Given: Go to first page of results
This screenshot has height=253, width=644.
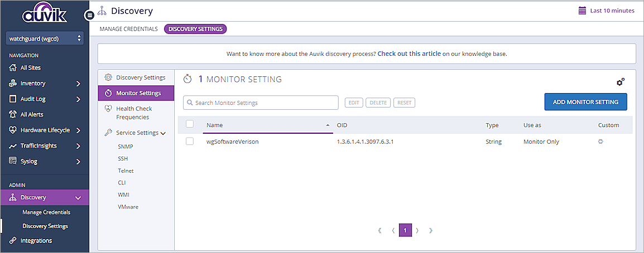Looking at the screenshot, I should point(379,231).
